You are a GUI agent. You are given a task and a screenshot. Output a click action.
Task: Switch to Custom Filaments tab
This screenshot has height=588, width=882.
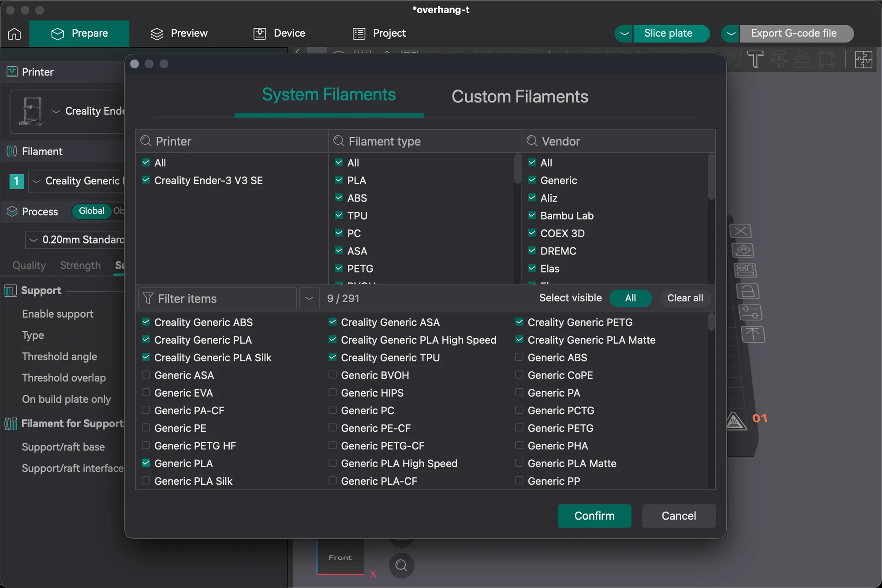(519, 97)
